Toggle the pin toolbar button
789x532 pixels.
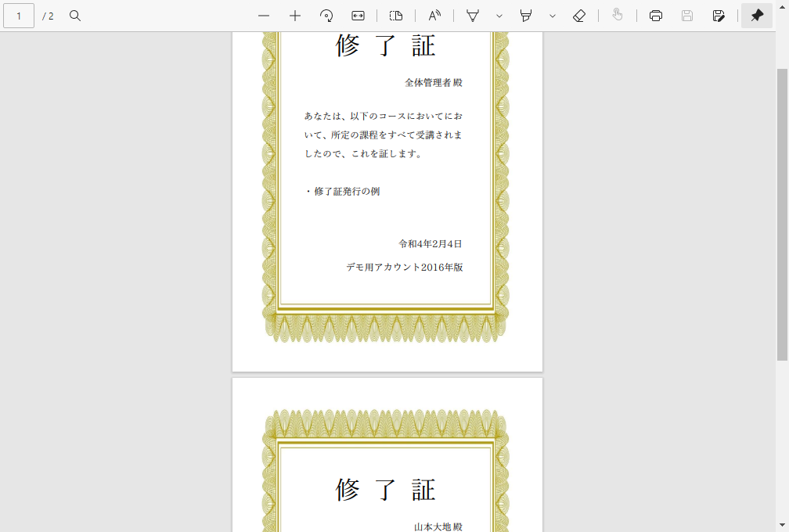click(757, 16)
